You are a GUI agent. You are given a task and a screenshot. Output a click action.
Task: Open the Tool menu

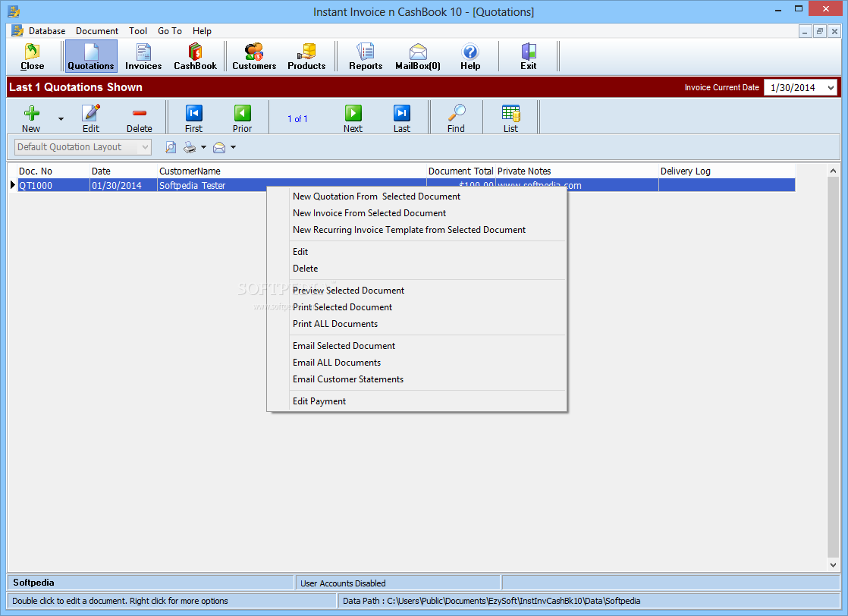[138, 31]
